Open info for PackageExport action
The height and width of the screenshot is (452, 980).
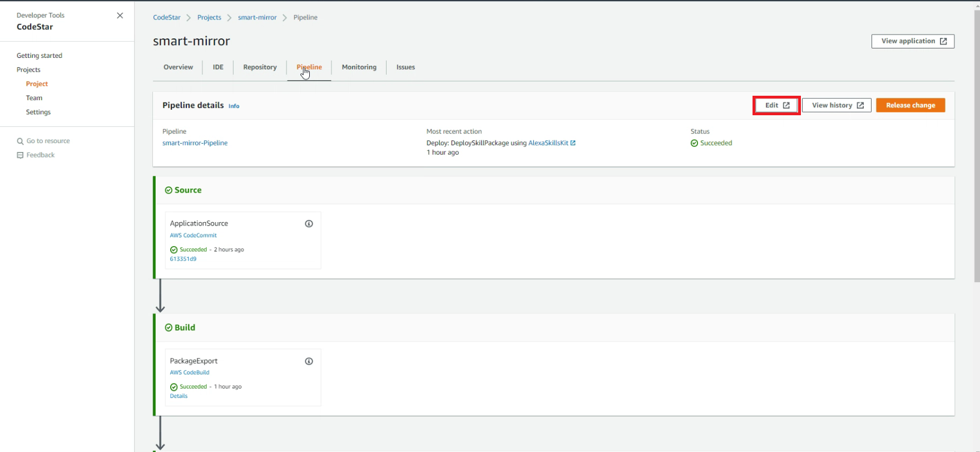309,361
